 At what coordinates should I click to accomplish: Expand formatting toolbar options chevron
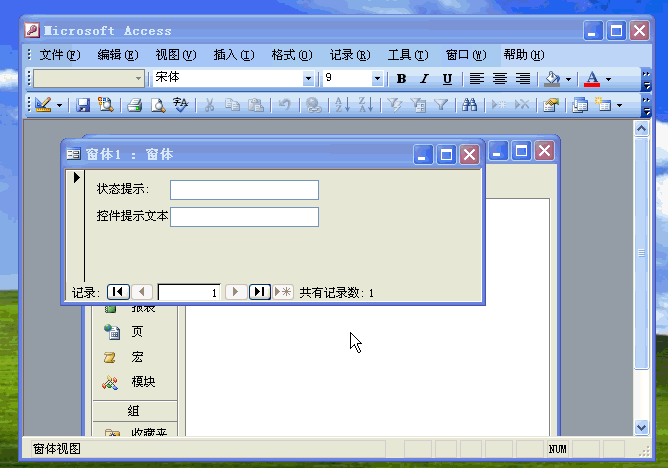pyautogui.click(x=646, y=80)
